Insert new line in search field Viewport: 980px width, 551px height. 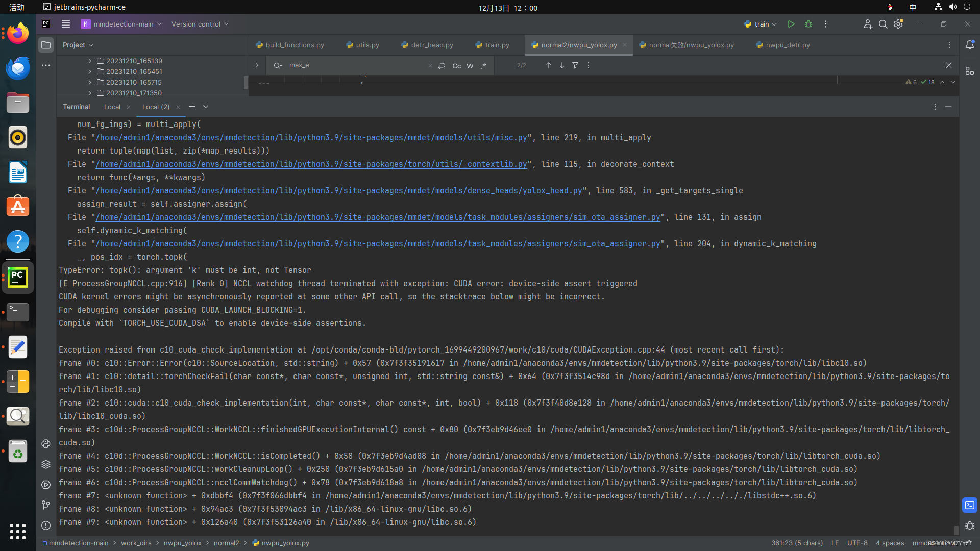pyautogui.click(x=442, y=66)
